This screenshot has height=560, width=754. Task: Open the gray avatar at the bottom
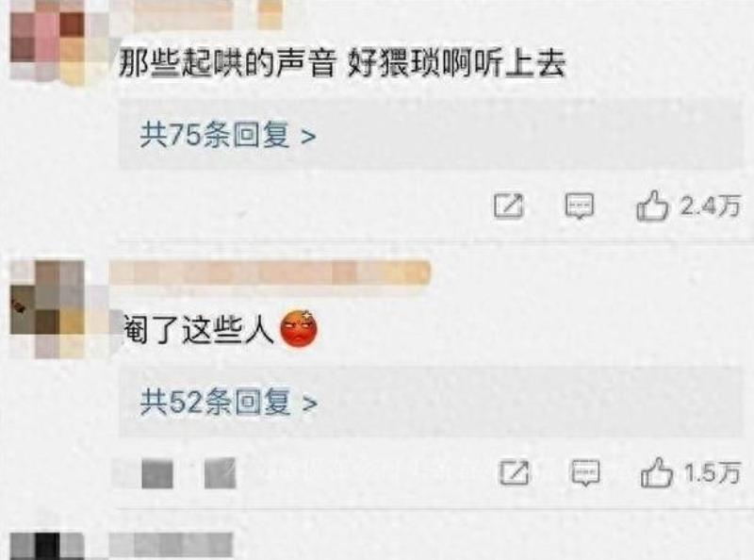[x=47, y=546]
